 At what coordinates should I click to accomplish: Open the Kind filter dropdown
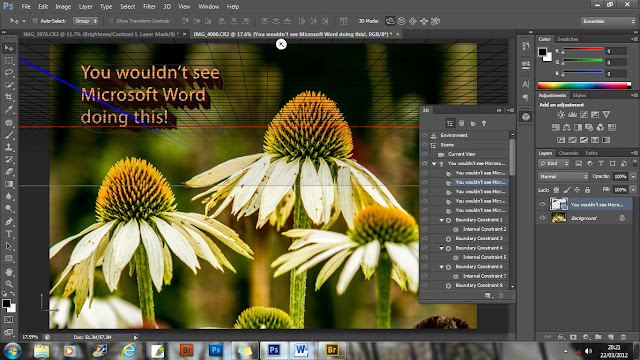point(554,163)
